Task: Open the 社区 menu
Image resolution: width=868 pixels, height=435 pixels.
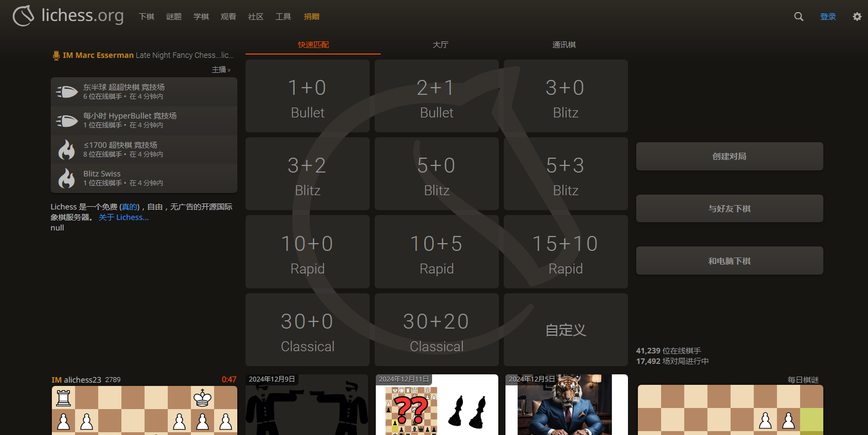Action: pyautogui.click(x=255, y=17)
